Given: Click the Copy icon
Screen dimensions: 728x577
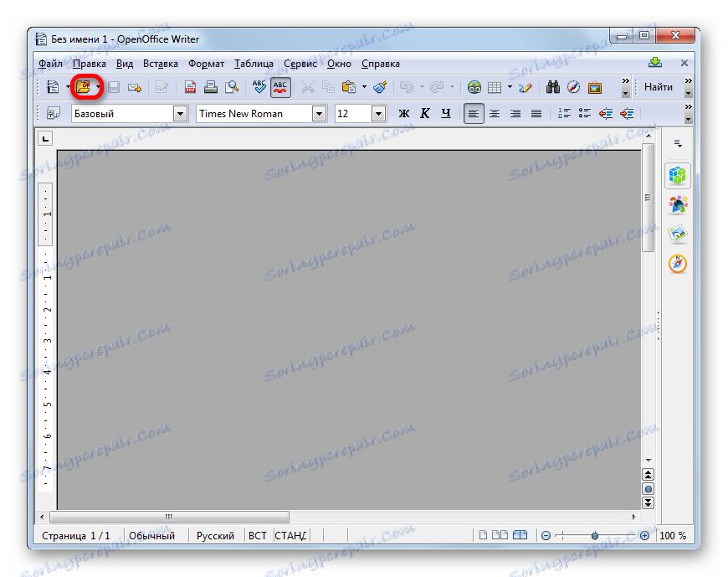Looking at the screenshot, I should [328, 87].
